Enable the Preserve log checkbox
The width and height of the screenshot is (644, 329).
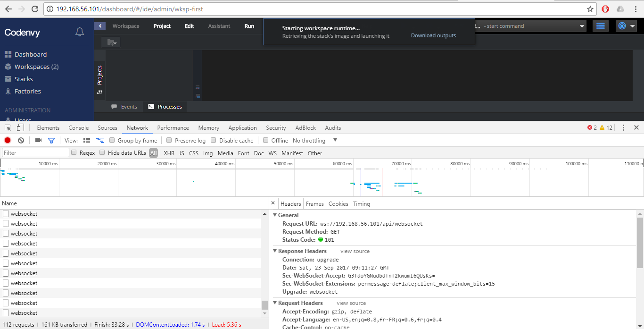(169, 140)
